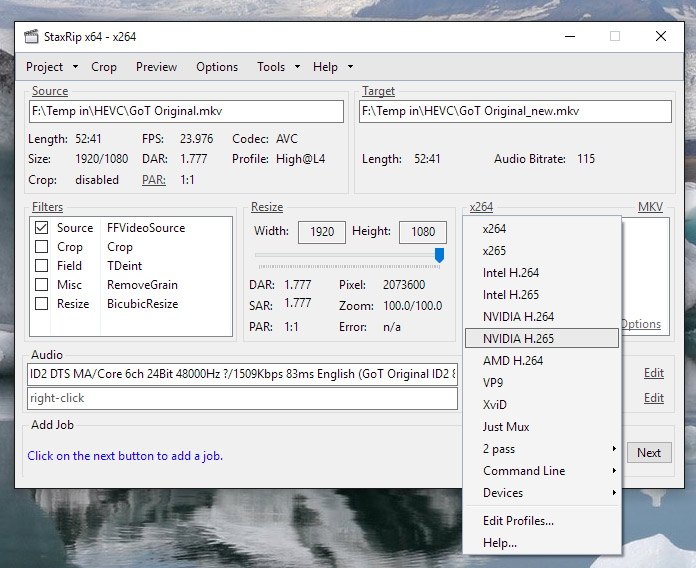The image size is (696, 568).
Task: Click the second audio track Edit link
Action: [x=653, y=398]
